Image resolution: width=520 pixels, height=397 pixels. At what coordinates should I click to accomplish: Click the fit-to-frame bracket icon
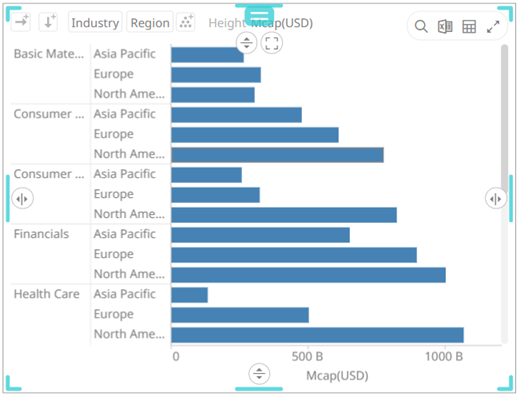(272, 43)
